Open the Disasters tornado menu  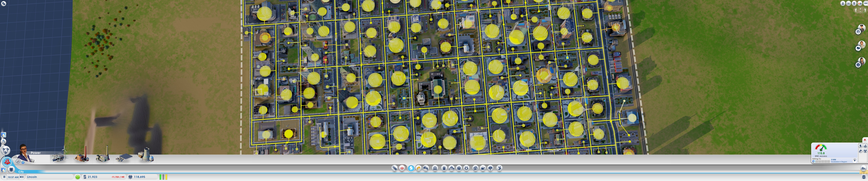[x=499, y=168]
